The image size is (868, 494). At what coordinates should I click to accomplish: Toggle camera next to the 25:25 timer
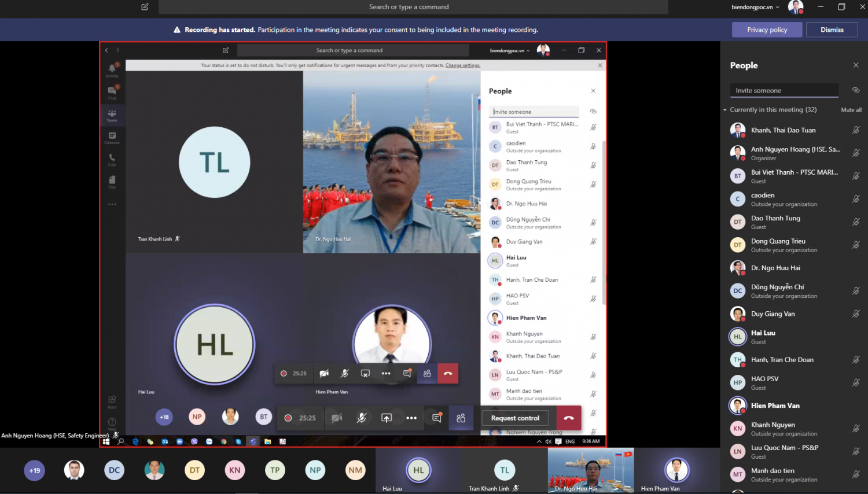[x=337, y=418]
